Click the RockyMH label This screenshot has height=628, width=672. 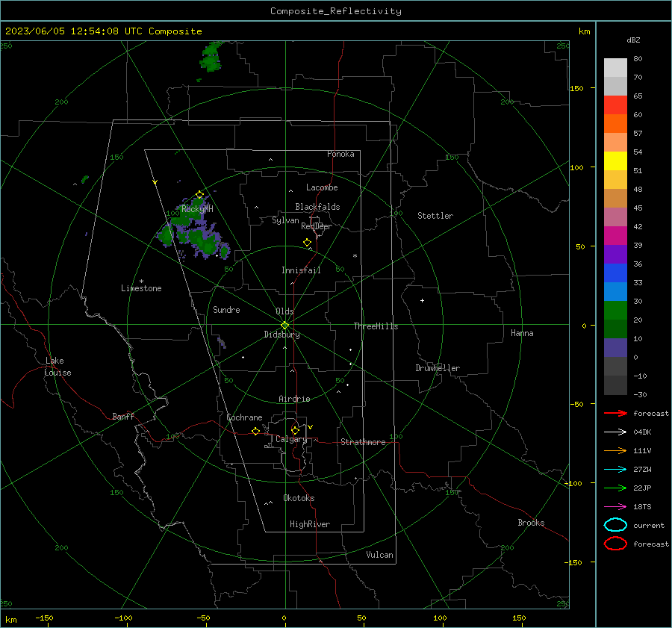click(197, 209)
